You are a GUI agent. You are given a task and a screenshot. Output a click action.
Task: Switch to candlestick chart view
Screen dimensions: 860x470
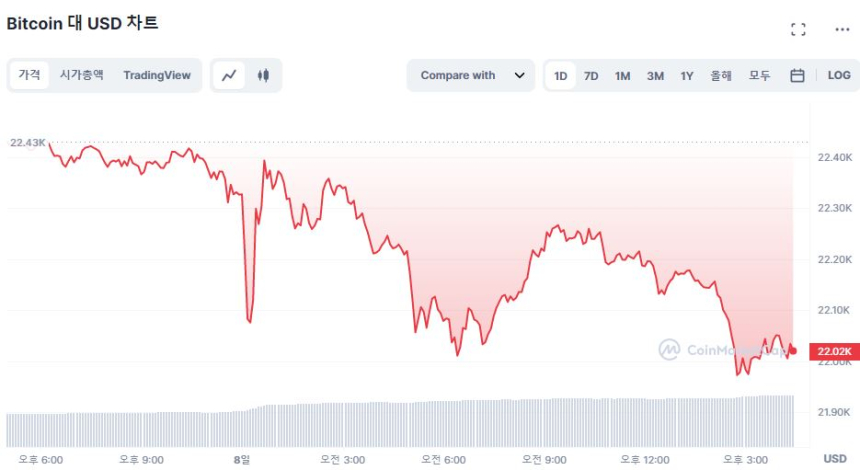click(x=263, y=75)
